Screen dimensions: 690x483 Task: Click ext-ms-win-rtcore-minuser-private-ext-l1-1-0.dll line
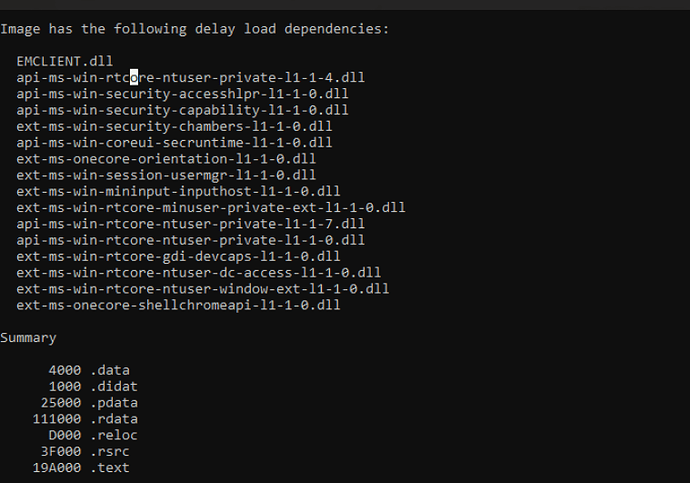tap(211, 208)
